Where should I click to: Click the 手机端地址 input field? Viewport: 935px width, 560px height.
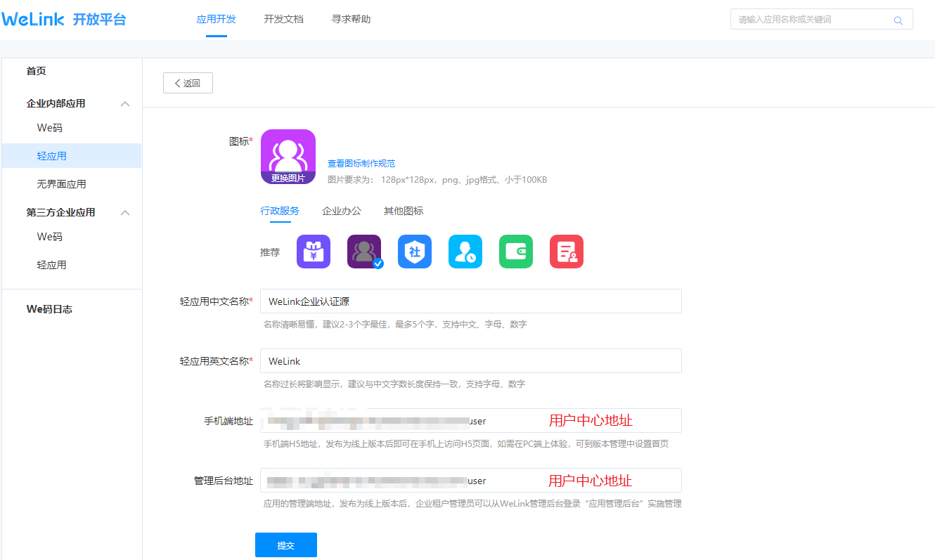point(471,421)
